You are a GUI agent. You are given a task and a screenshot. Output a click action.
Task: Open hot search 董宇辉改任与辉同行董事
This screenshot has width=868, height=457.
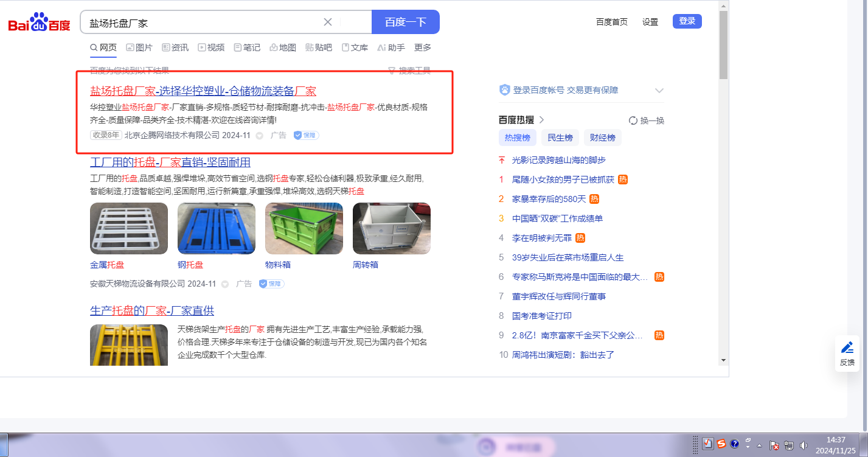[559, 296]
